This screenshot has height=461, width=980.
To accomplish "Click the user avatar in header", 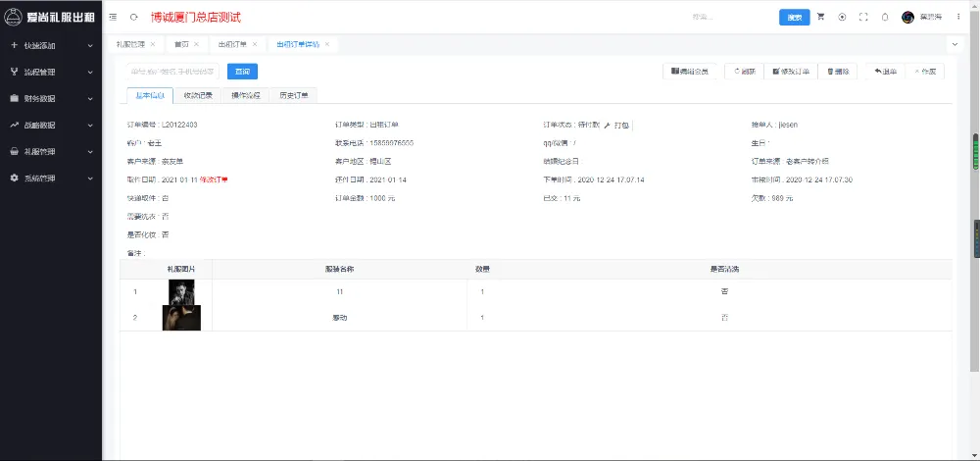I will click(x=907, y=18).
